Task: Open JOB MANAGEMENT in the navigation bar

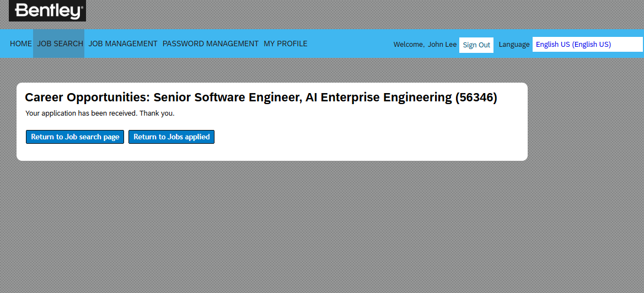Action: point(123,44)
